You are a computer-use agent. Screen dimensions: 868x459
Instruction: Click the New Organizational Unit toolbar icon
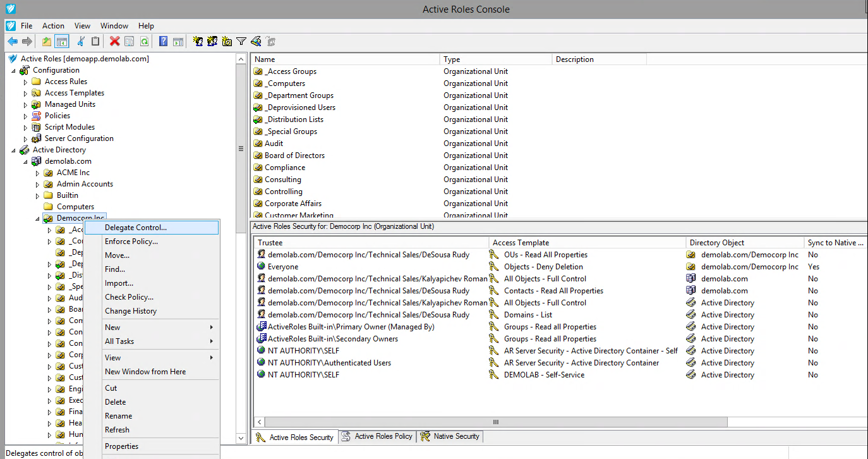pos(227,42)
